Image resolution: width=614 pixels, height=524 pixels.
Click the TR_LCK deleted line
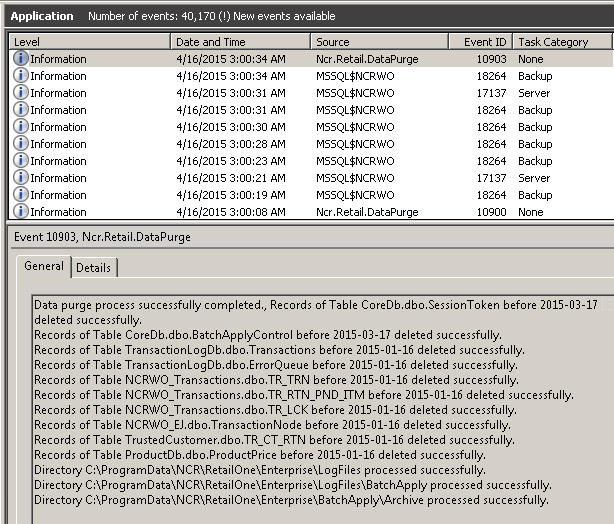pyautogui.click(x=275, y=410)
